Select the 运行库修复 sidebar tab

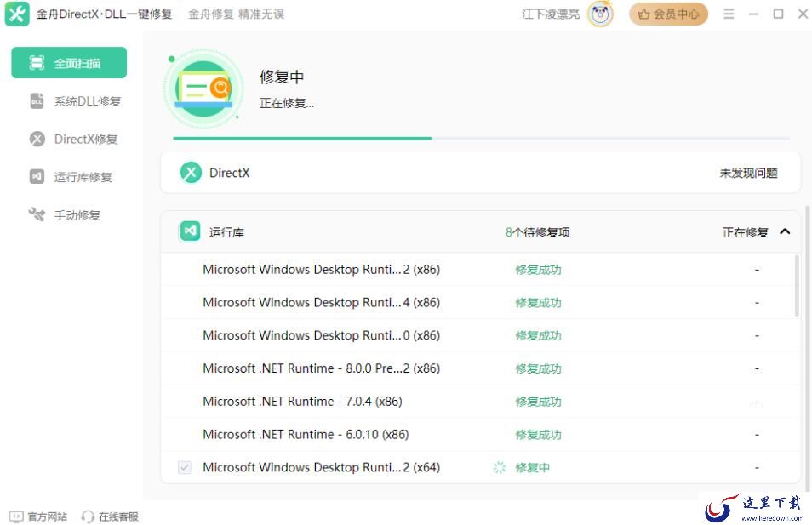click(69, 176)
